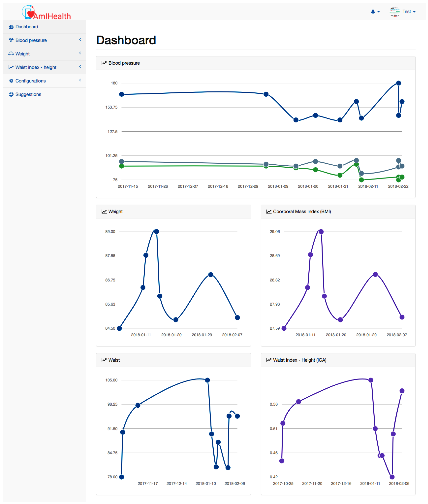Click chart icon in Waist Index - Height (ICA) header
This screenshot has height=504, width=428.
click(269, 360)
